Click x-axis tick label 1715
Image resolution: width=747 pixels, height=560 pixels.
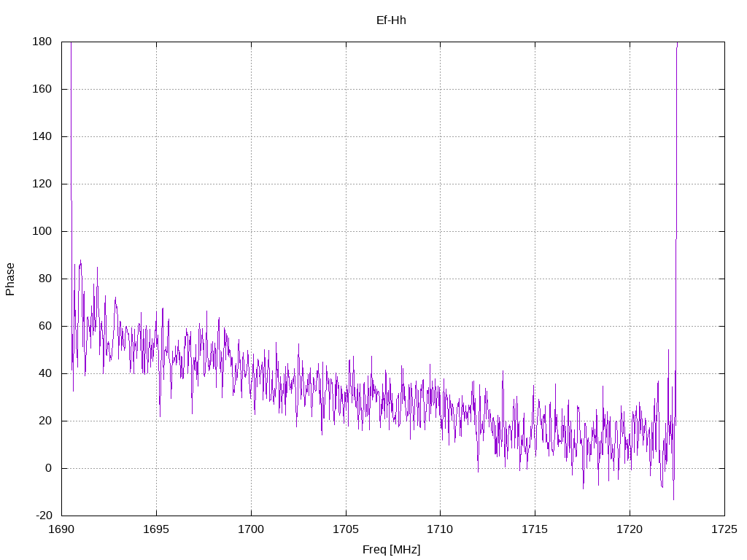coord(535,529)
